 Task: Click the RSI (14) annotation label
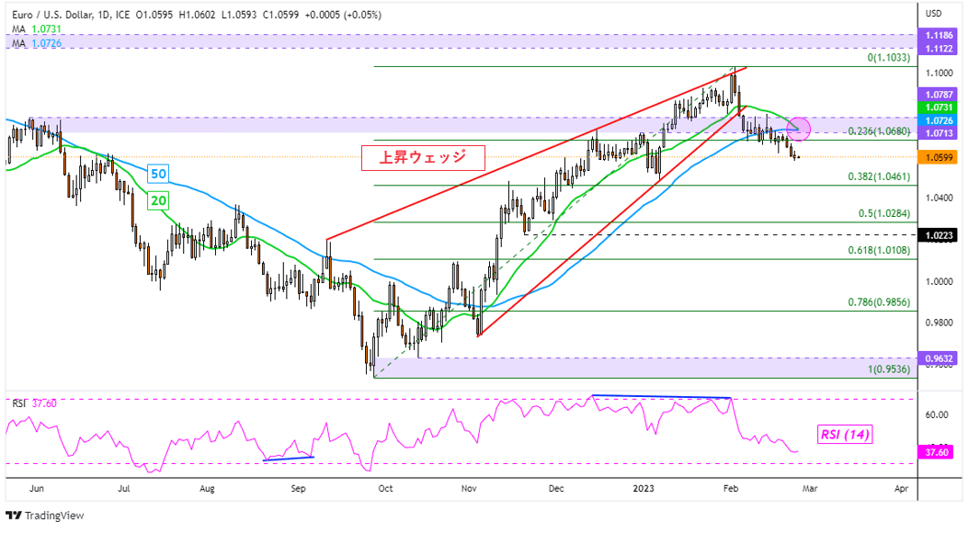pos(845,435)
